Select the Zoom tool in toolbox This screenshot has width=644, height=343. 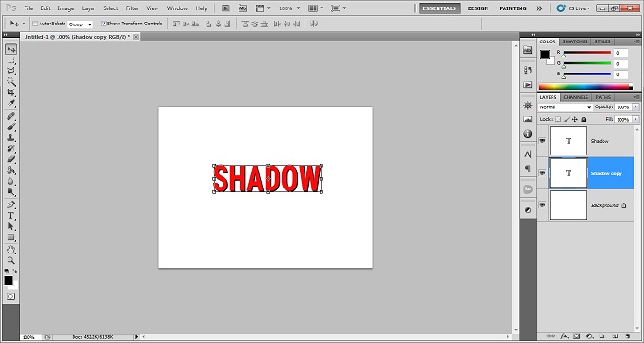[10, 260]
